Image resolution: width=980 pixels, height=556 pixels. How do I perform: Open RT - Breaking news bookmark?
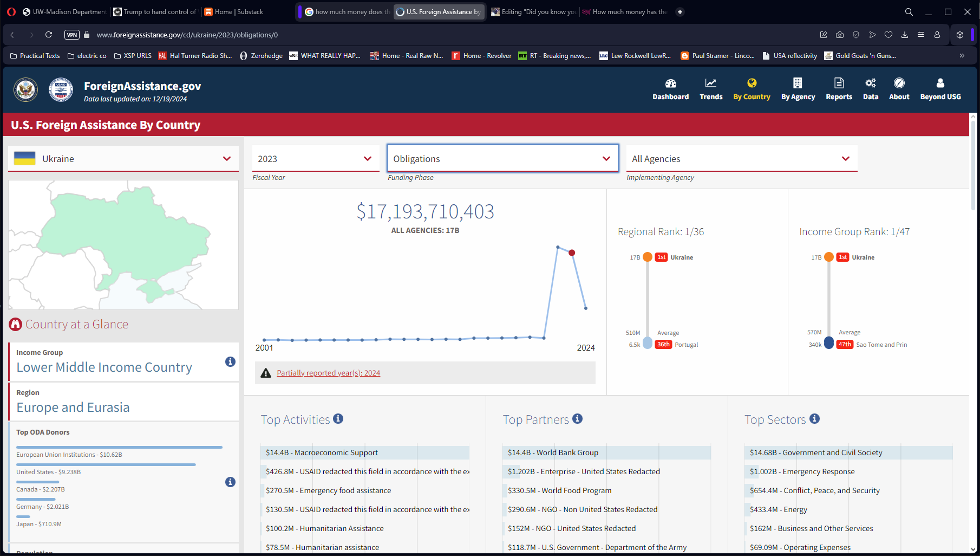tap(554, 55)
